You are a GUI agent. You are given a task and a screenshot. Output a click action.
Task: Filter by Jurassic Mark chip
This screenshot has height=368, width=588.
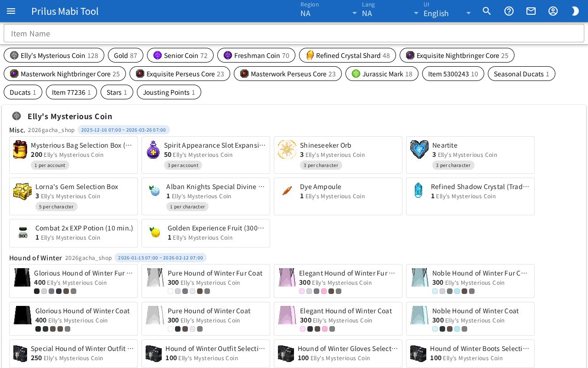382,74
